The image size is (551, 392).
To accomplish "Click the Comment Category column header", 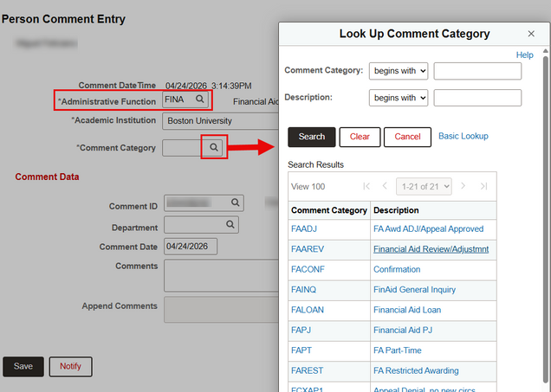I will tap(329, 210).
